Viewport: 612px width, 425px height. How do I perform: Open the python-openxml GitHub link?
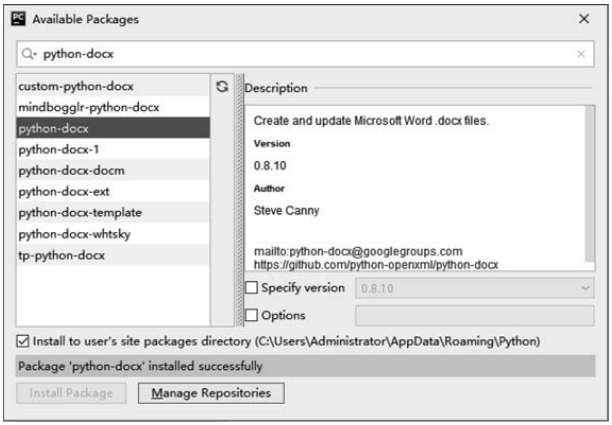[376, 265]
